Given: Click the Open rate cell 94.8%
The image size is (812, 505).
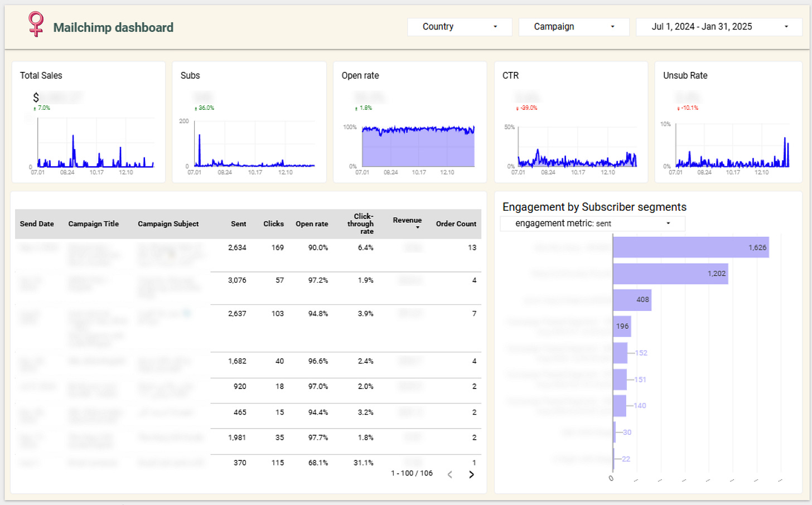Looking at the screenshot, I should (x=318, y=314).
